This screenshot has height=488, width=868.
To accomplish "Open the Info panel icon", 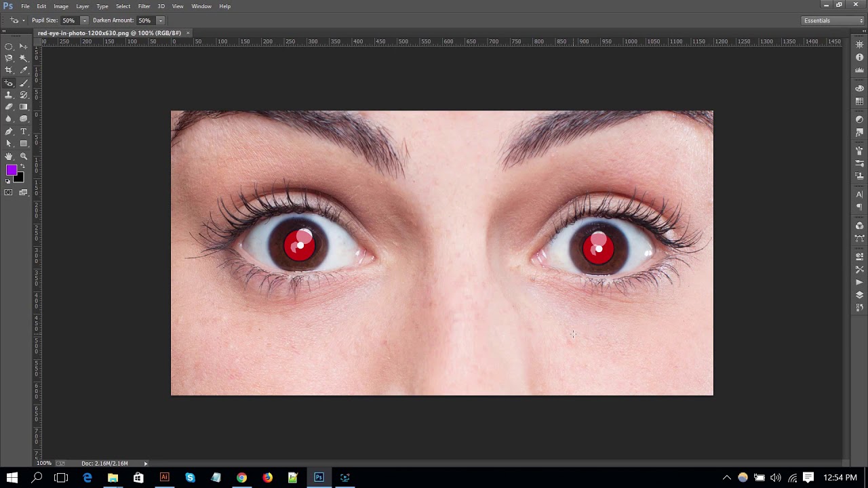I will tap(859, 57).
